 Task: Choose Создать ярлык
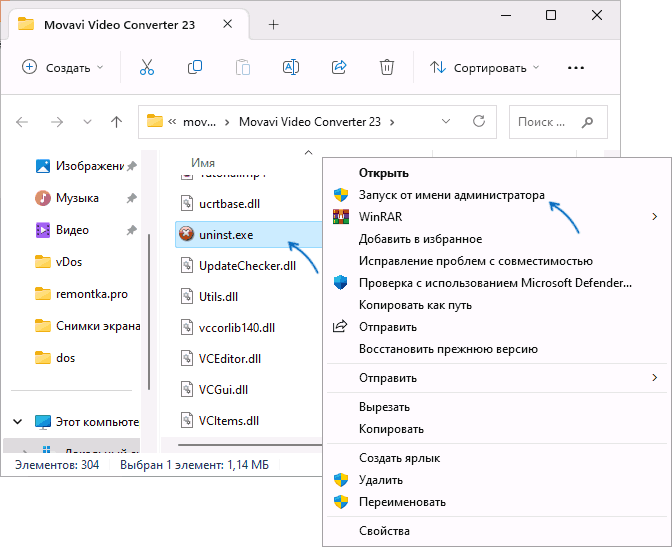(497, 458)
